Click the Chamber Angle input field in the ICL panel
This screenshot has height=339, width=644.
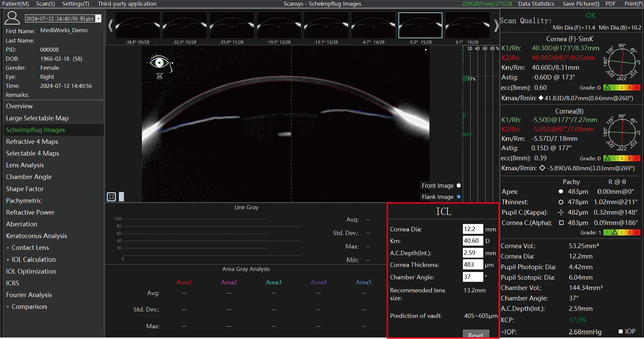tap(473, 277)
